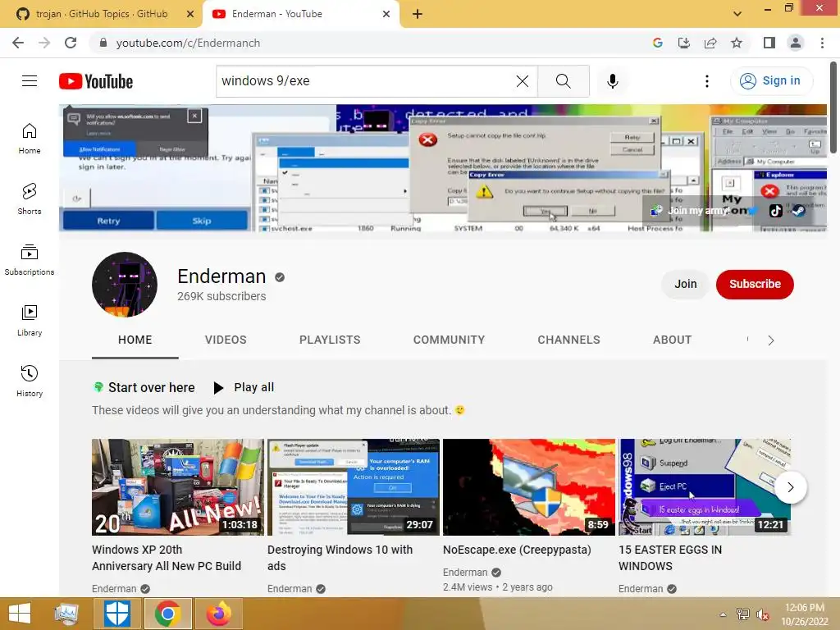This screenshot has height=630, width=840.
Task: Click Play all for Start over here
Action: [244, 387]
